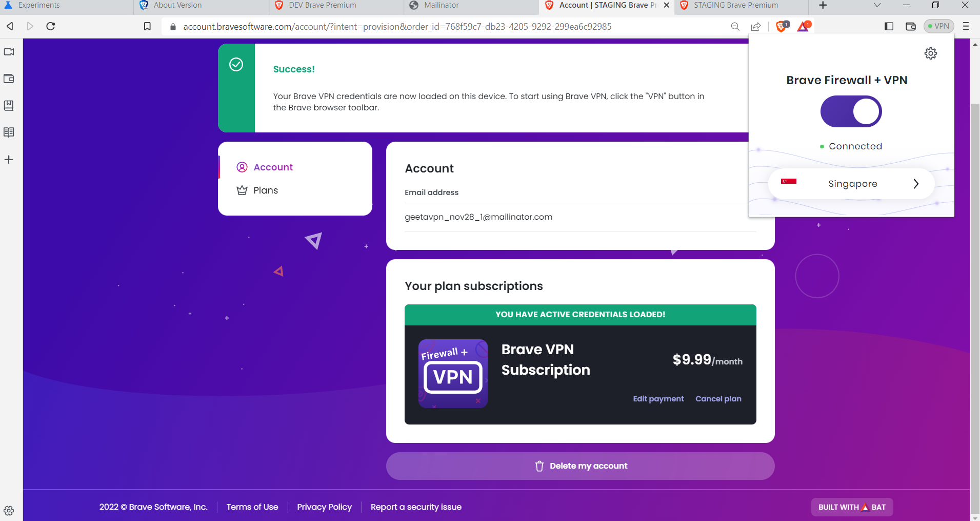Open Brave Wallet from the toolbar
This screenshot has width=980, height=521.
pos(911,26)
